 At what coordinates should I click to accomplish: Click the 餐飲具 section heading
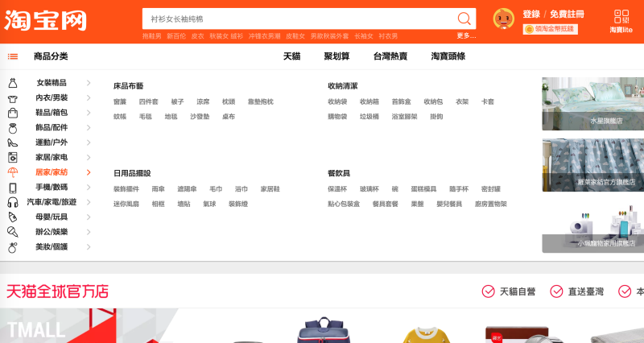click(339, 173)
